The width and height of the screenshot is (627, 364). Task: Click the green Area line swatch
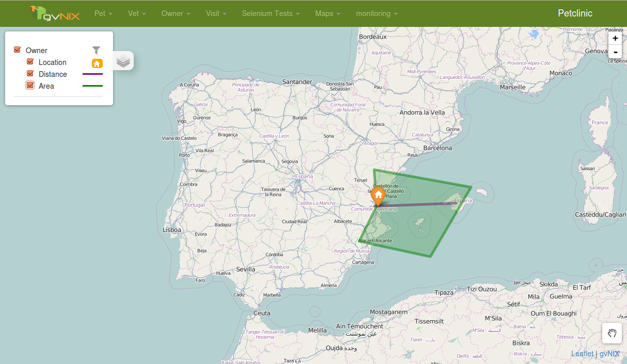tap(92, 86)
